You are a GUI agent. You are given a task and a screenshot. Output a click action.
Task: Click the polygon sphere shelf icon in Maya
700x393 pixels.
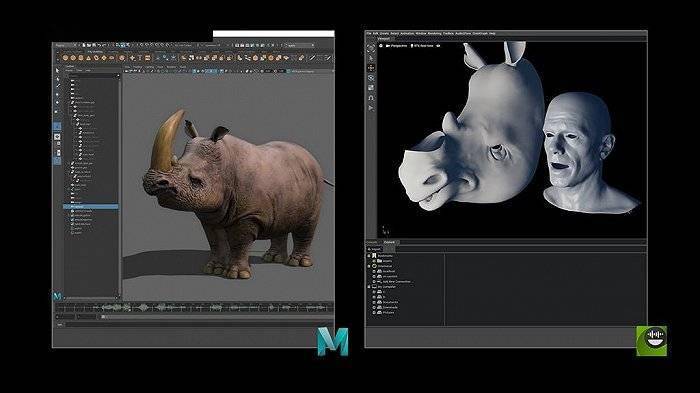66,58
